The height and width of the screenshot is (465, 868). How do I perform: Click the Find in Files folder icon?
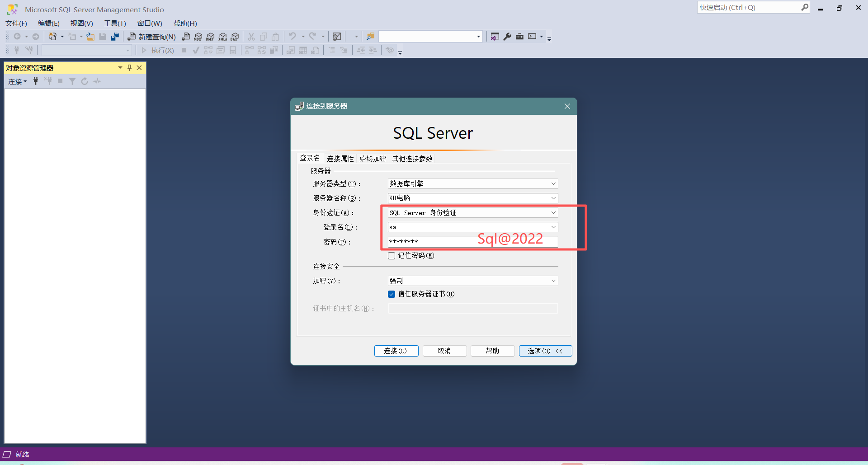[x=370, y=37]
